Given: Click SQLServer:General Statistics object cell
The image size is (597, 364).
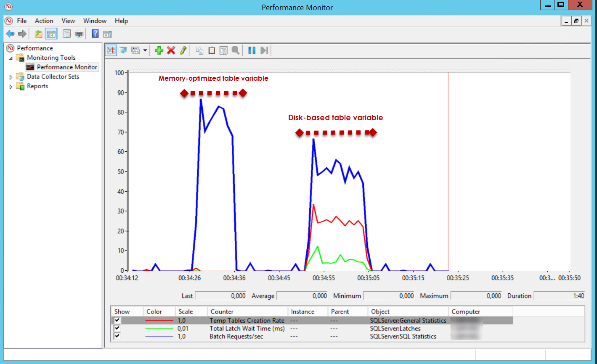Looking at the screenshot, I should [x=408, y=320].
